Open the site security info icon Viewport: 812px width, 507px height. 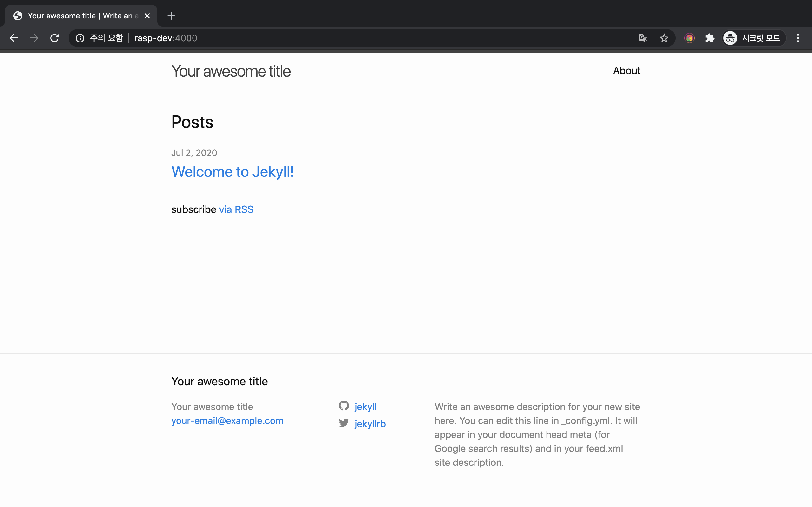[80, 38]
